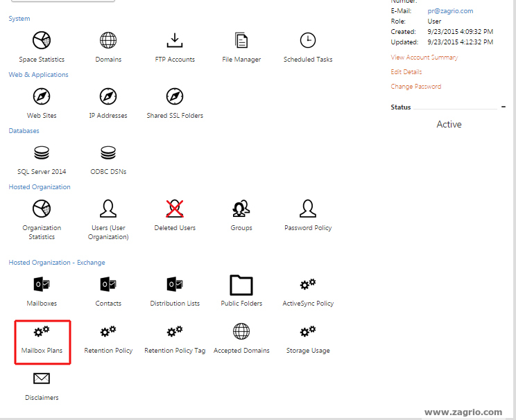Image resolution: width=516 pixels, height=420 pixels.
Task: Open Mailbox Plans gears icon
Action: pos(42,331)
